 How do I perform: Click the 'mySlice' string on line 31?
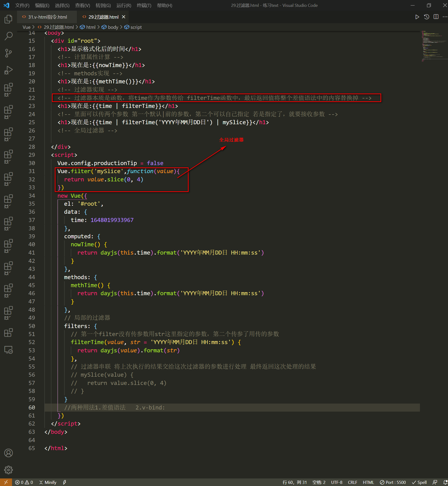point(109,171)
